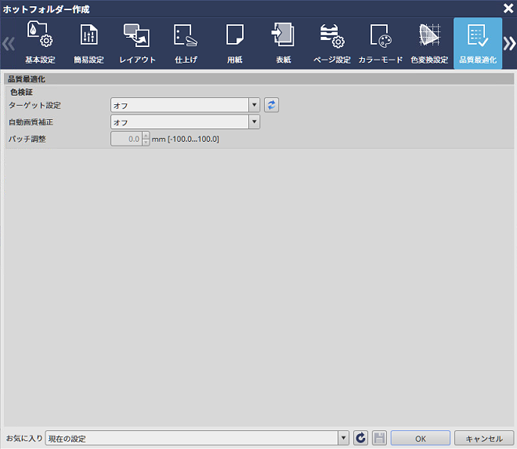Switch to the 品質最適化 tab
Viewport: 517px width, 449px height.
coord(478,43)
